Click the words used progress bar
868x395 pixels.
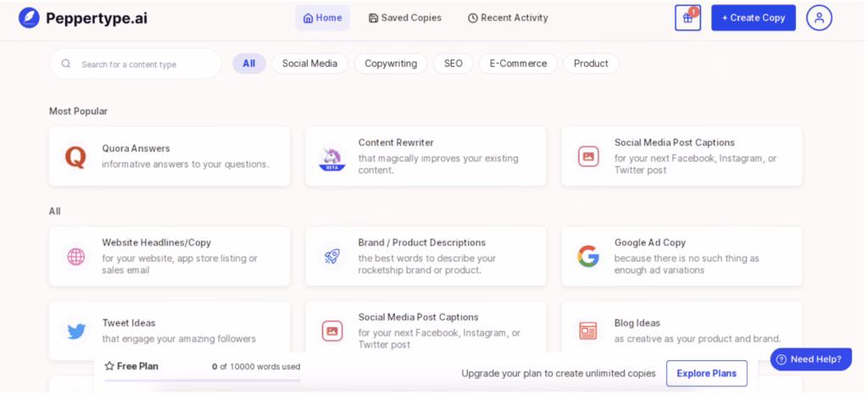pos(202,381)
